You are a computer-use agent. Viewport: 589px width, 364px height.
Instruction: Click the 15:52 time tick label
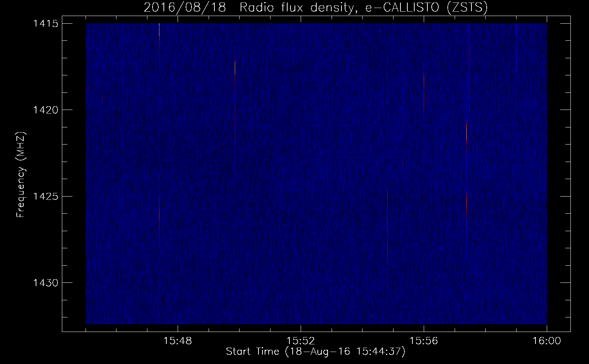pos(301,341)
